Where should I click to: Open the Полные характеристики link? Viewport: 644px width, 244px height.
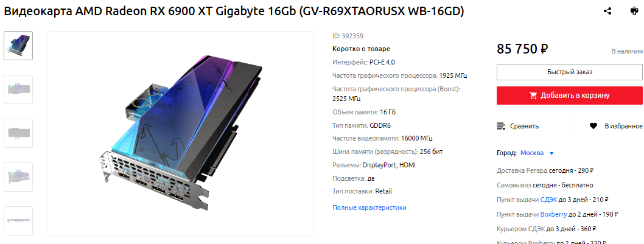(369, 208)
